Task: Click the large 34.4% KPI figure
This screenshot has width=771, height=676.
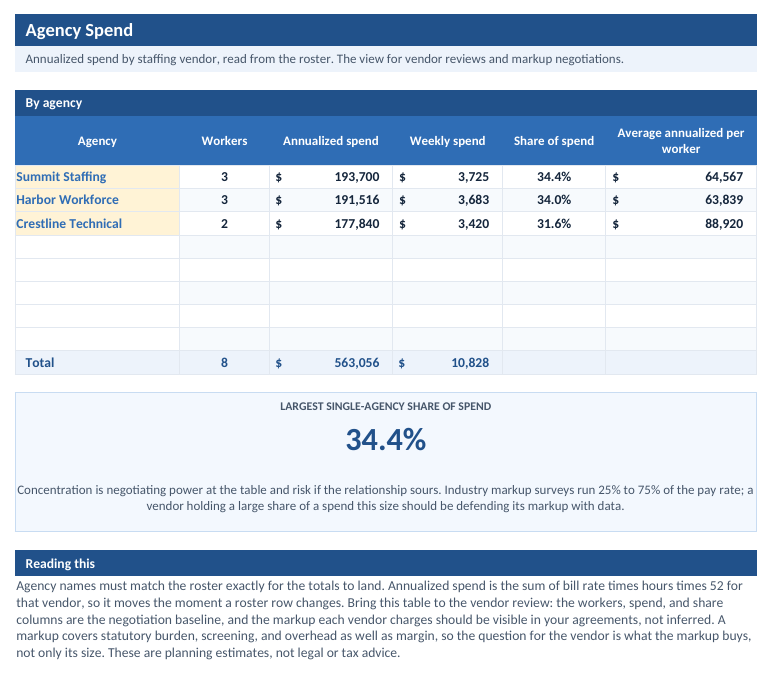Action: click(386, 439)
